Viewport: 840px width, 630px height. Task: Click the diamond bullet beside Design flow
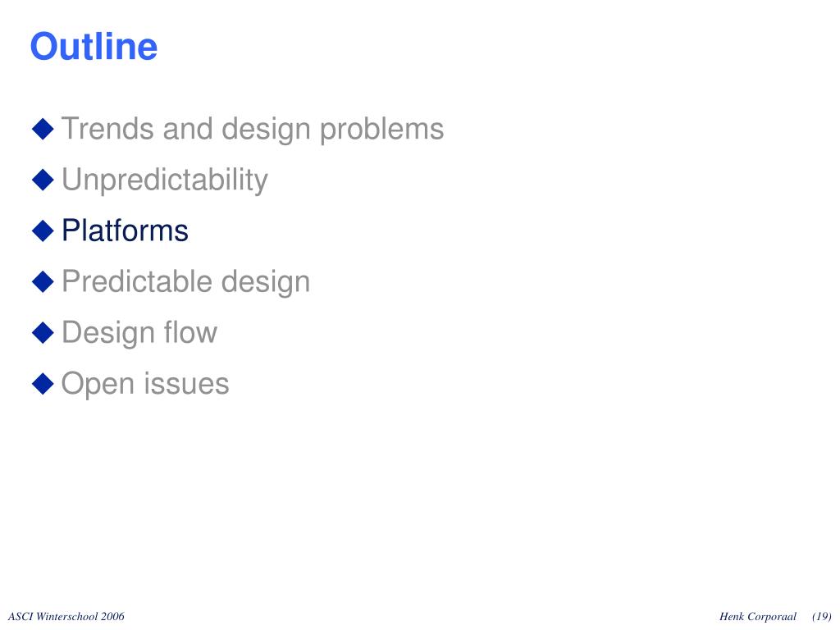43,333
